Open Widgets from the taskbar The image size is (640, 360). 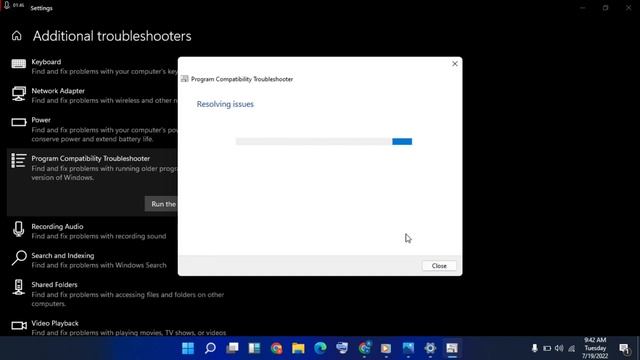pyautogui.click(x=254, y=348)
